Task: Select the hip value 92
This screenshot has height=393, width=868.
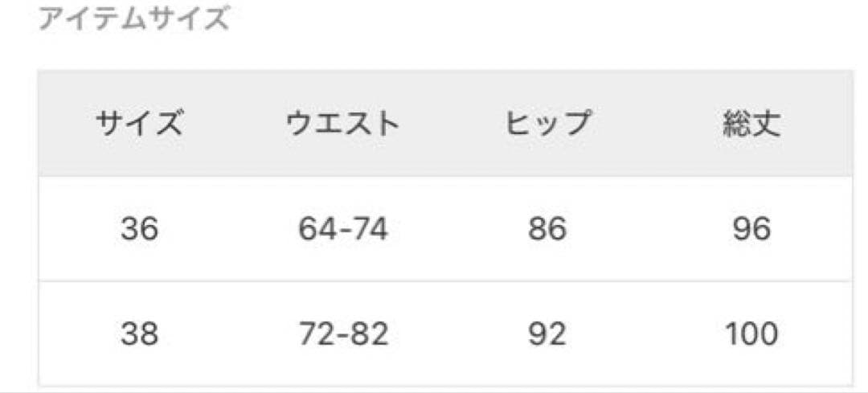Action: point(547,333)
